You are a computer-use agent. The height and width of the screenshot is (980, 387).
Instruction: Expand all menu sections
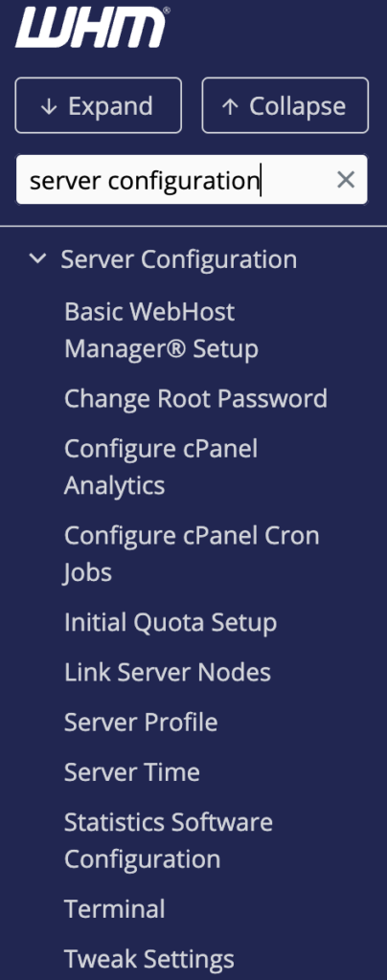(x=98, y=105)
